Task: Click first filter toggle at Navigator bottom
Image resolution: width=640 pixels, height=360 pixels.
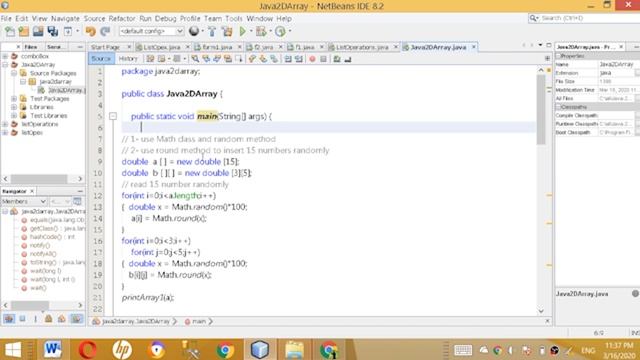Action: 9,319
